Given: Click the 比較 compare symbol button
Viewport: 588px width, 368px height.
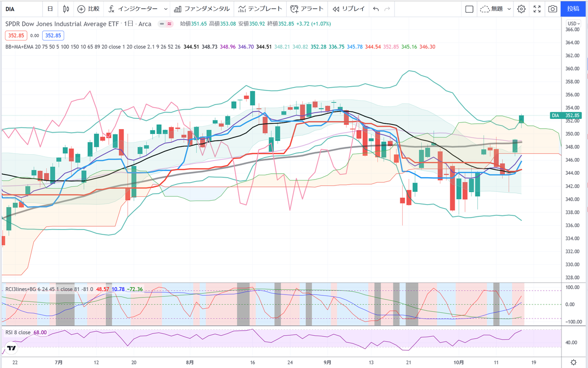Looking at the screenshot, I should click(x=88, y=9).
